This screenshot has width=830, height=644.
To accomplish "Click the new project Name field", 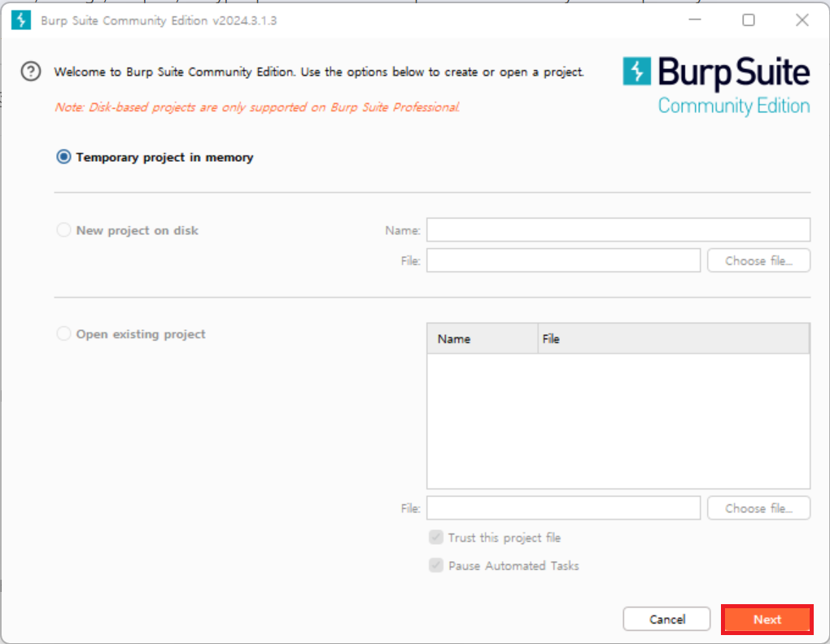I will coord(618,230).
